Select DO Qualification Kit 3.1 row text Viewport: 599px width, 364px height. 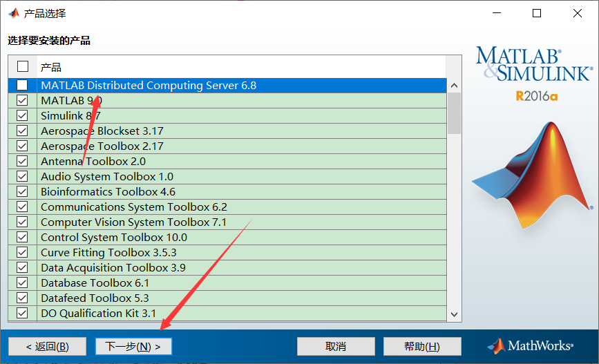[x=98, y=313]
